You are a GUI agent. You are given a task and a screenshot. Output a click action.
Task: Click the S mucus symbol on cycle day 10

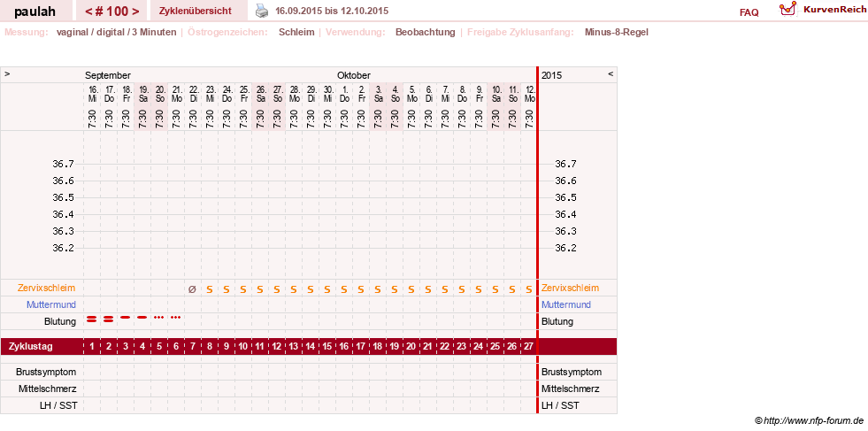click(243, 289)
